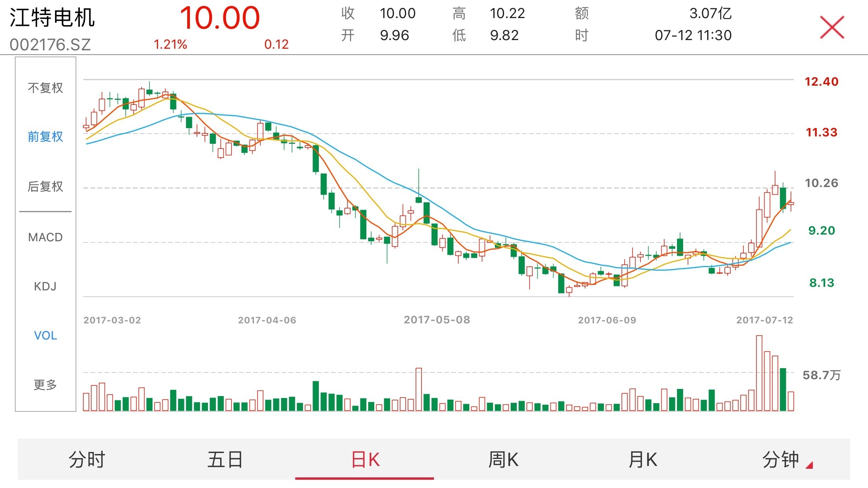
Task: Click price axis label 8.13
Action: pos(822,283)
